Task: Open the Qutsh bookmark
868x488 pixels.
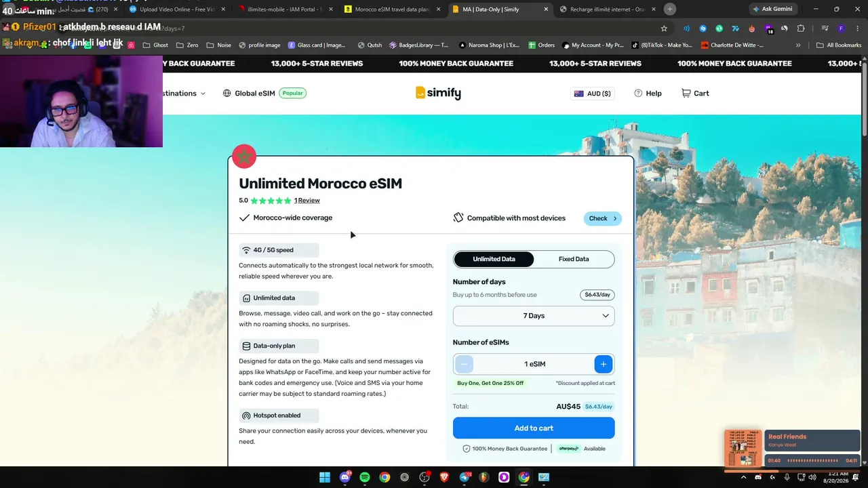Action: [370, 45]
